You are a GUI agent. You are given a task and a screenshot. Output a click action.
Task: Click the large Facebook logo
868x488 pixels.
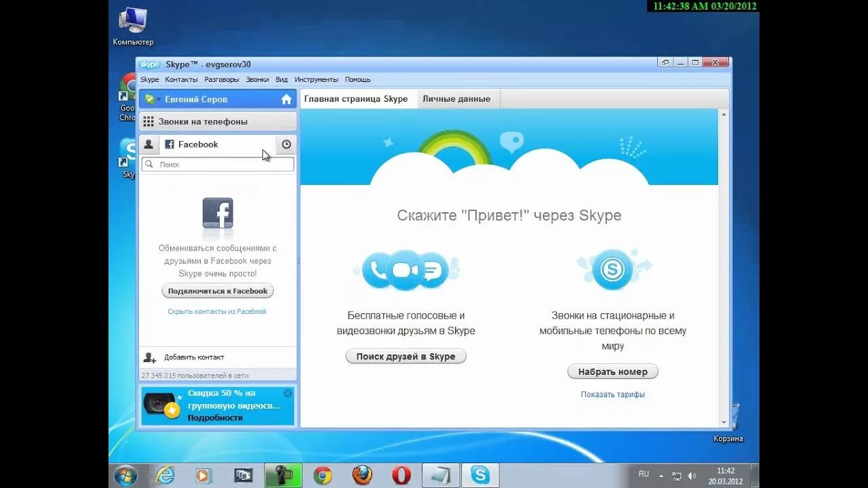(x=218, y=213)
